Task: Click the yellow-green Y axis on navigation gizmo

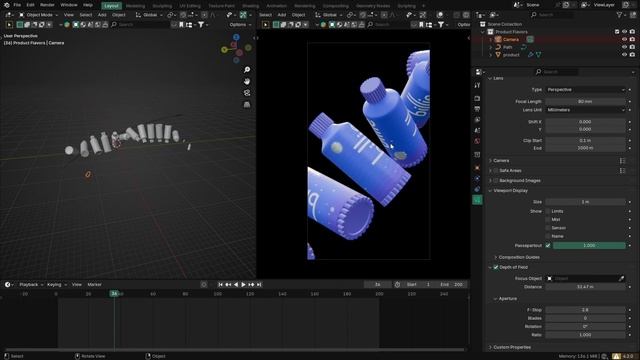Action: point(224,50)
